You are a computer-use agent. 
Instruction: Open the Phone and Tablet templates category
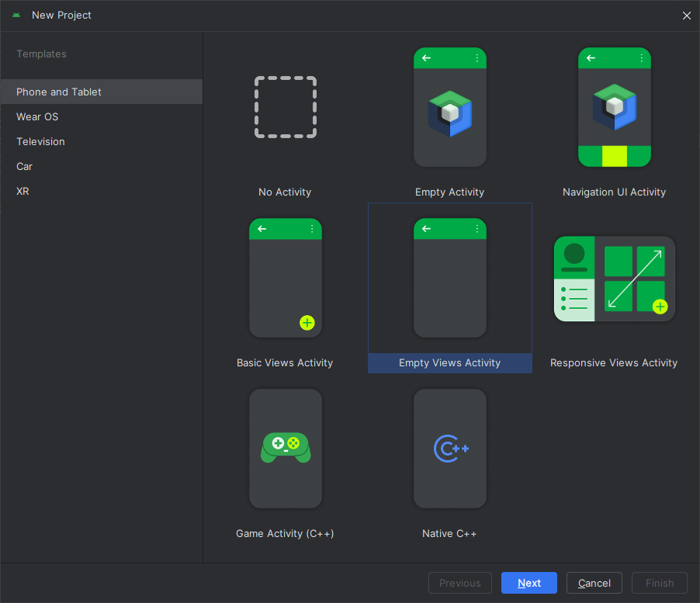pos(59,92)
